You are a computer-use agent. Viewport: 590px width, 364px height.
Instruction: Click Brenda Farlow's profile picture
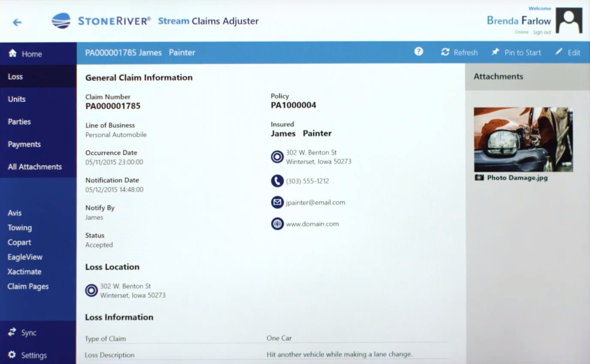[569, 20]
